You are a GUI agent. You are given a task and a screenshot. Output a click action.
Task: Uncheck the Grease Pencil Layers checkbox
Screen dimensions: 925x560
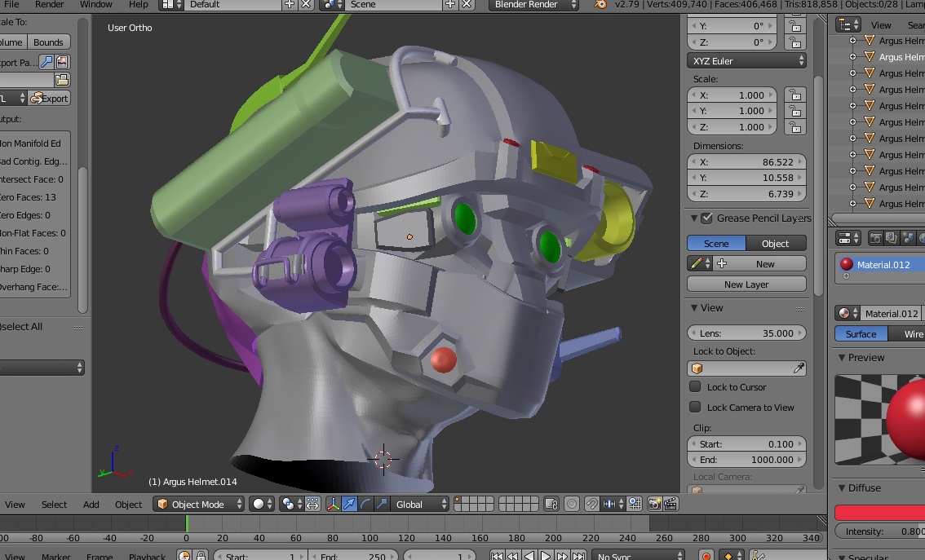pyautogui.click(x=707, y=218)
